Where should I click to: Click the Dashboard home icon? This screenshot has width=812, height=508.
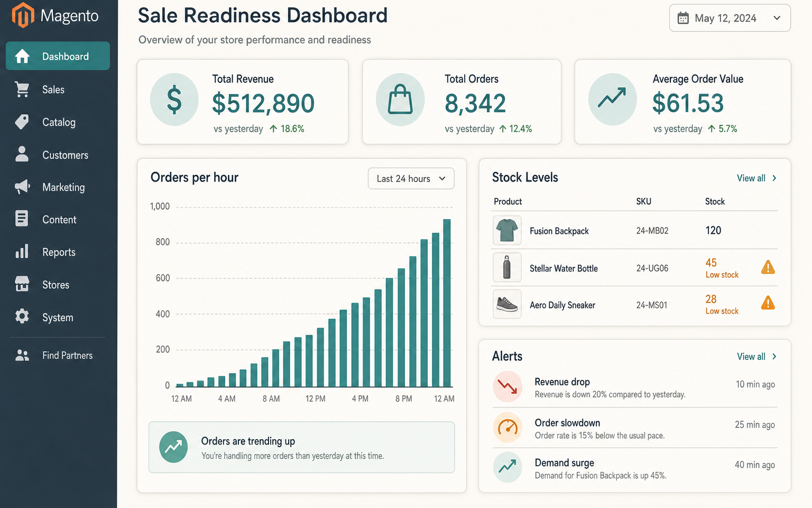coord(22,56)
